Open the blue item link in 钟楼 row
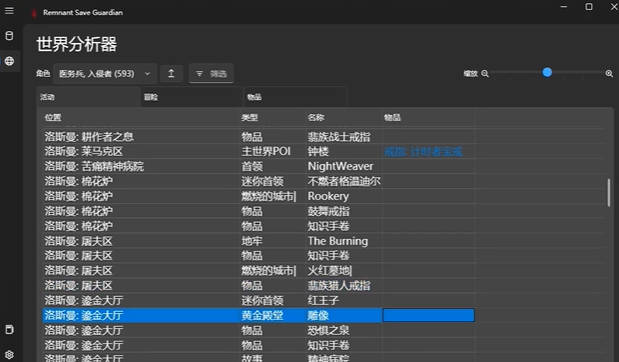The height and width of the screenshot is (362, 619). coord(423,152)
